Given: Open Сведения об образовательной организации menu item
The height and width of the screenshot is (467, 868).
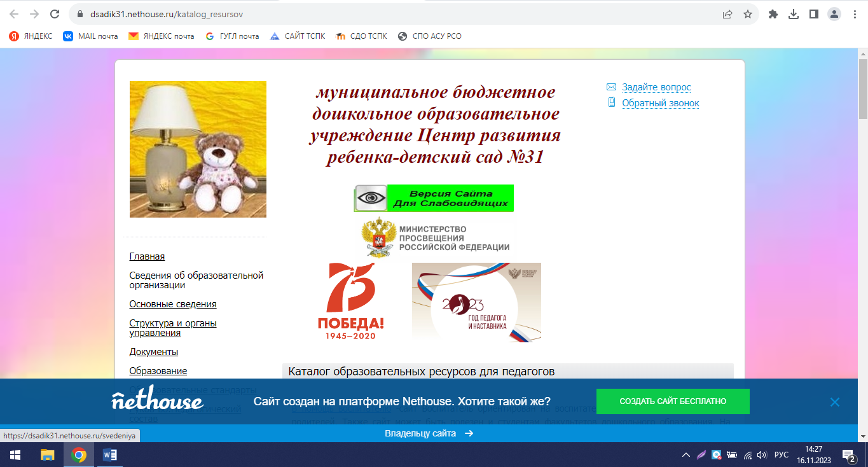Looking at the screenshot, I should 196,280.
